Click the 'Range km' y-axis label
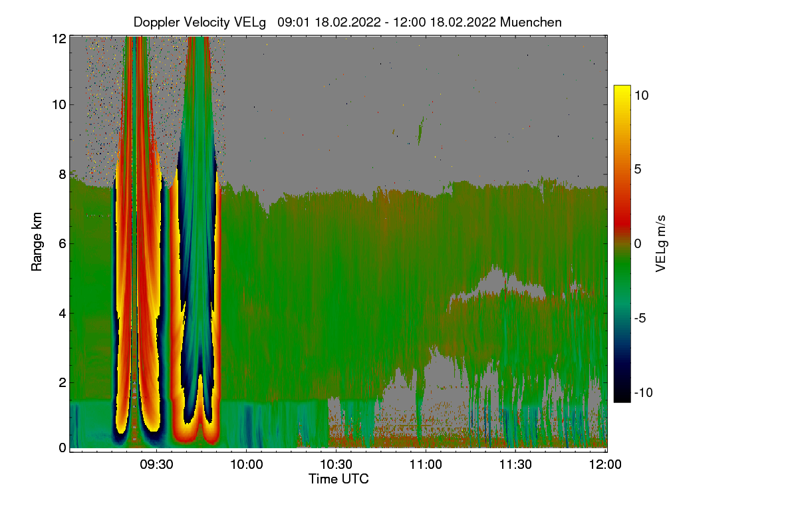This screenshot has width=798, height=532. pos(37,243)
